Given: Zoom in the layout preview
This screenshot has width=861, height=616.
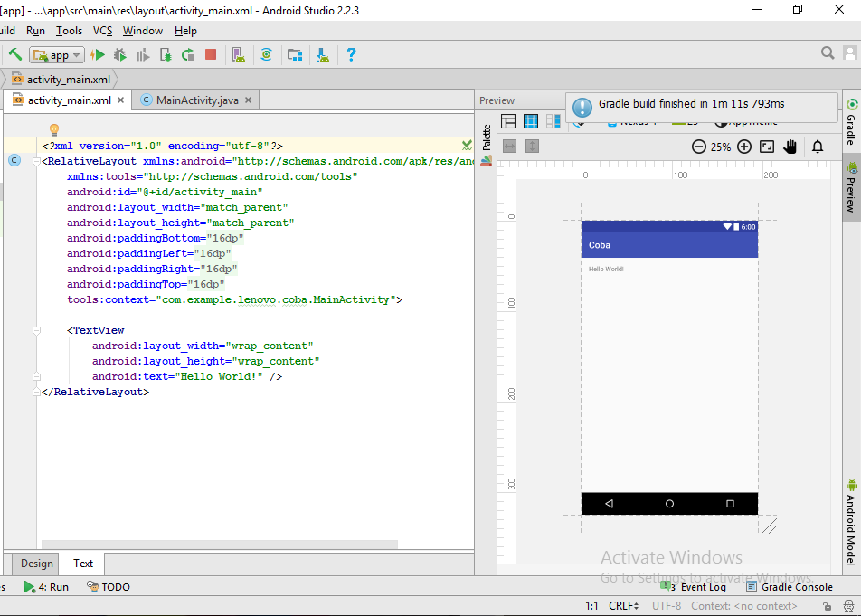Looking at the screenshot, I should coord(744,147).
